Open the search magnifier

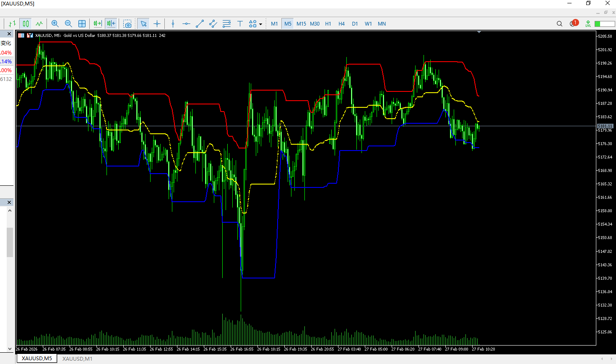click(x=559, y=24)
